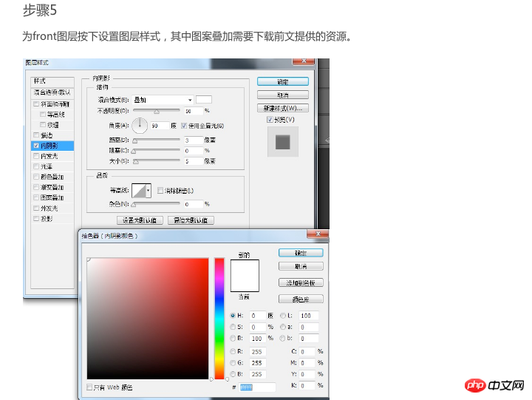This screenshot has height=400, width=532.
Task: Click the angle dial in Inner Shadow settings
Action: tap(140, 126)
